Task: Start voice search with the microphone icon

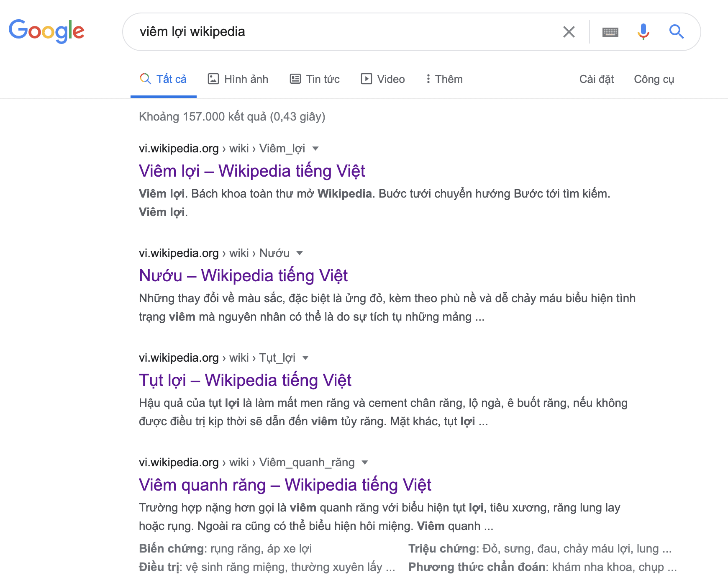Action: tap(643, 31)
